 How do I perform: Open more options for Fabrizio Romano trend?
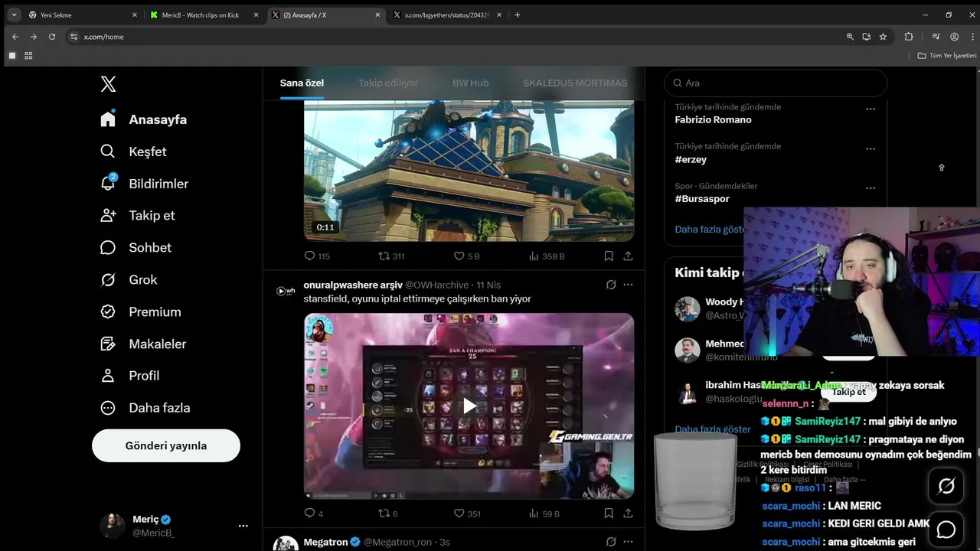click(871, 109)
